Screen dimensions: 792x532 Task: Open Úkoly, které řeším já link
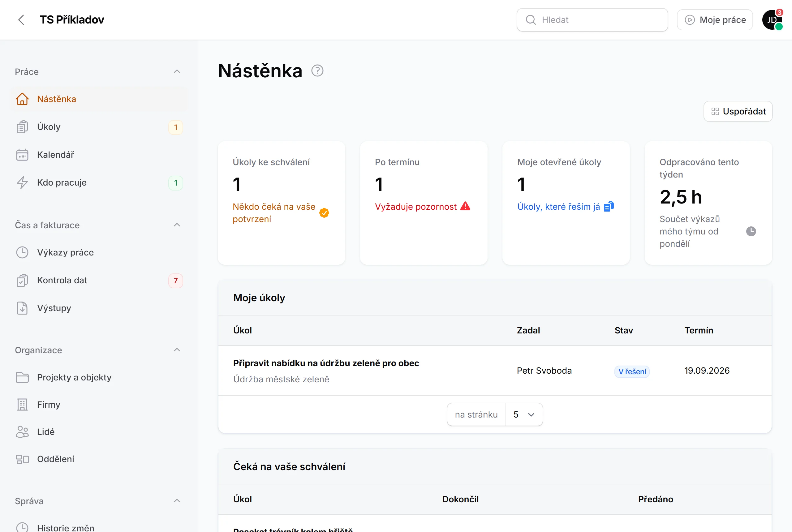tap(558, 207)
